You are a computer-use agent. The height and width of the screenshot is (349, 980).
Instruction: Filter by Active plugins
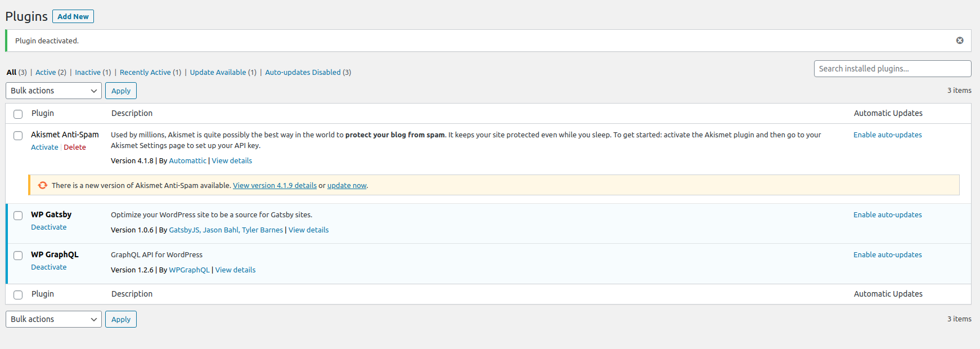(x=46, y=72)
